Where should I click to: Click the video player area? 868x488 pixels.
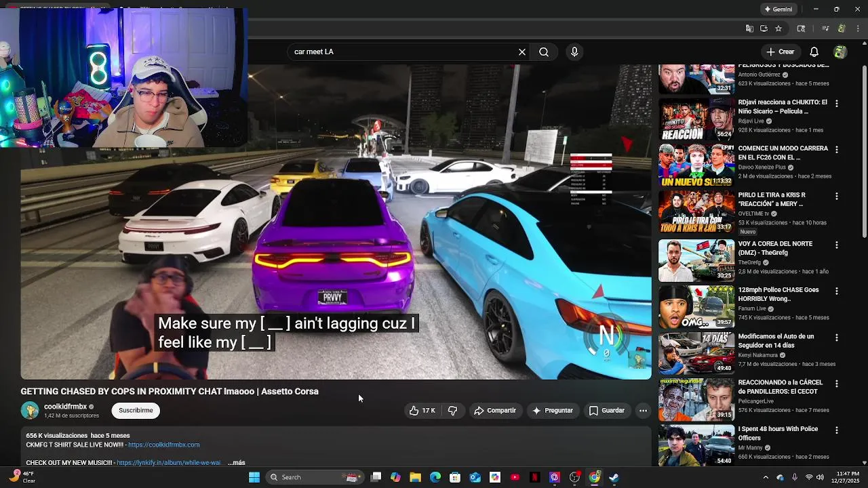coord(336,222)
